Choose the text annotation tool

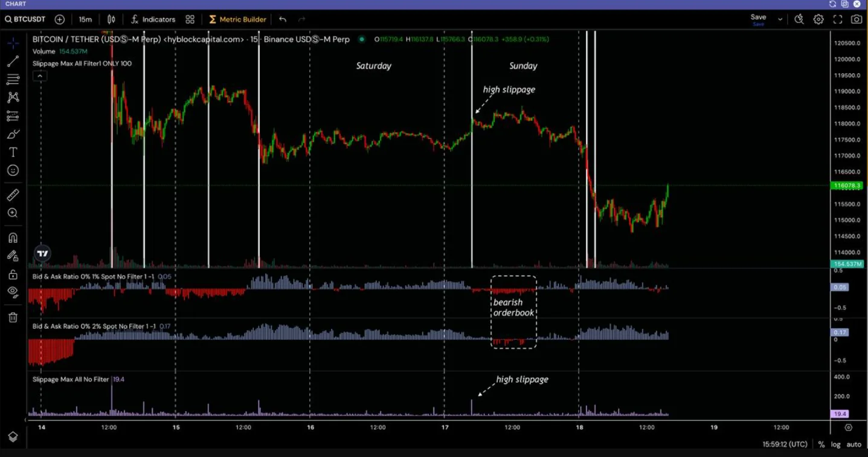click(13, 152)
